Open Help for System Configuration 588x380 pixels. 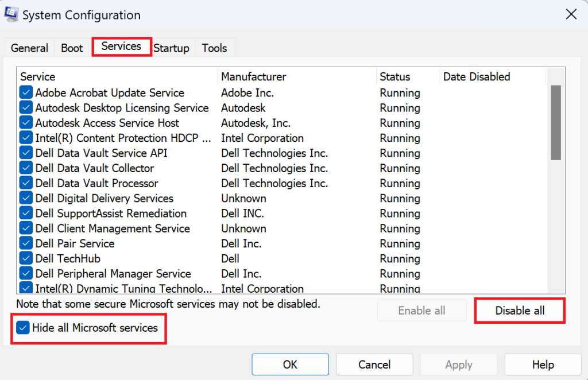coord(543,365)
